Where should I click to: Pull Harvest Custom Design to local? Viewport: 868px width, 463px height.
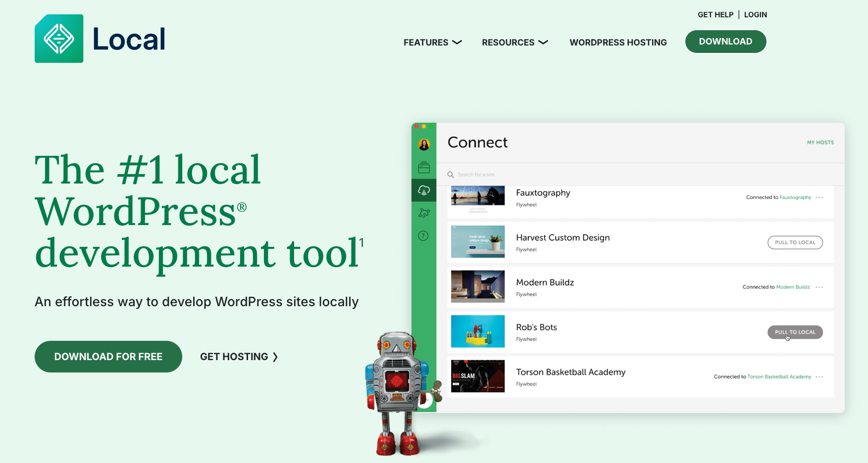coord(795,242)
